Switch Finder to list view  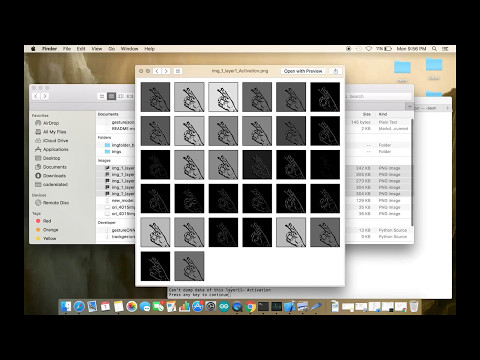click(111, 96)
